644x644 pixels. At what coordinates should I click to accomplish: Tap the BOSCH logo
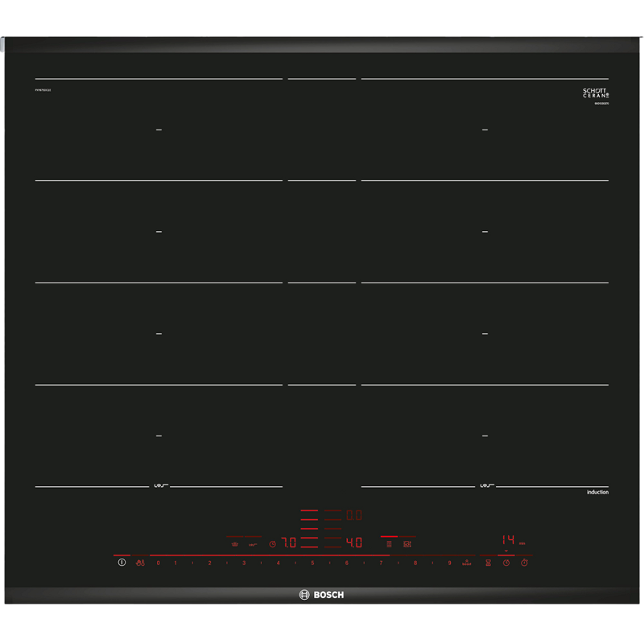(x=321, y=595)
